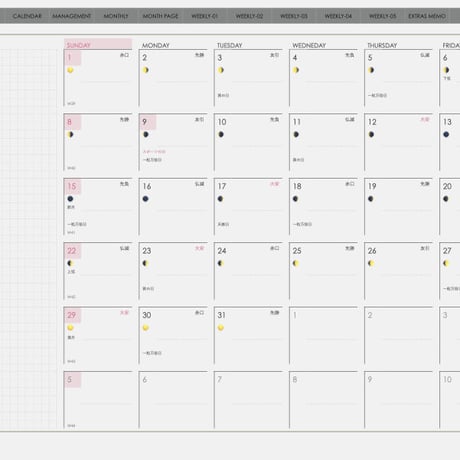The height and width of the screenshot is (460, 460).
Task: Select the moon icon on day 10
Action: point(221,134)
